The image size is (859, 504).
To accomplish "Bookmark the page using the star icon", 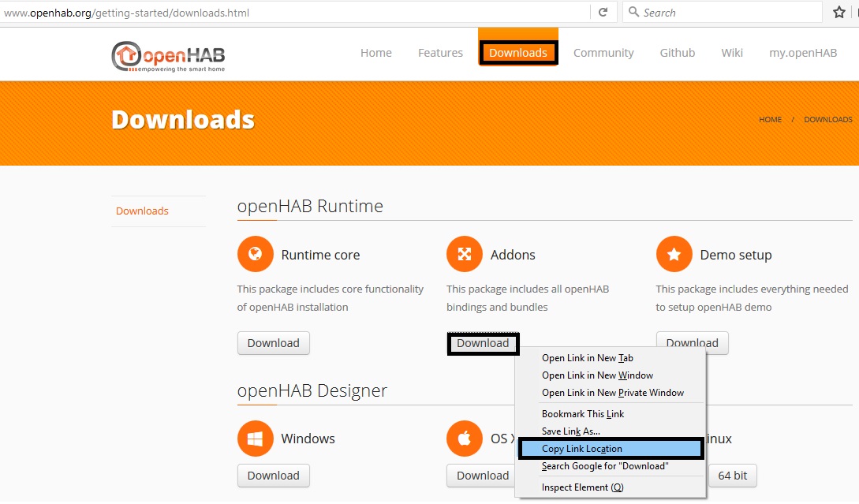I will (x=839, y=12).
